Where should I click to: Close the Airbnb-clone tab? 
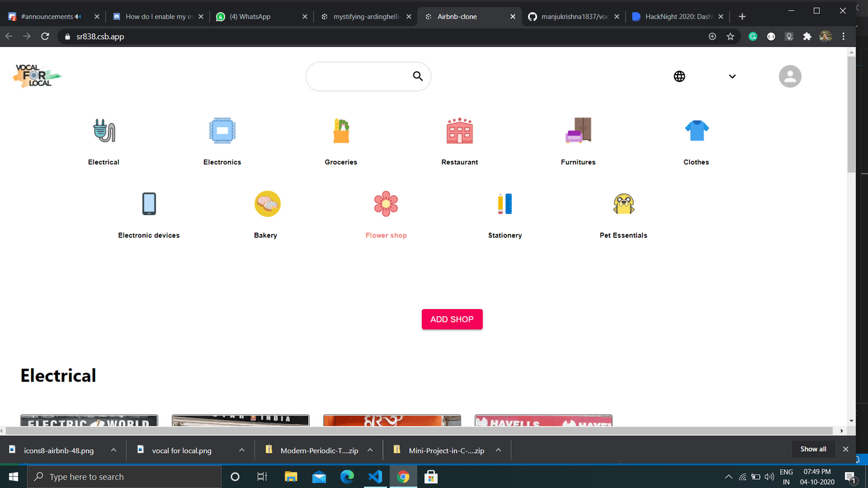pos(513,17)
